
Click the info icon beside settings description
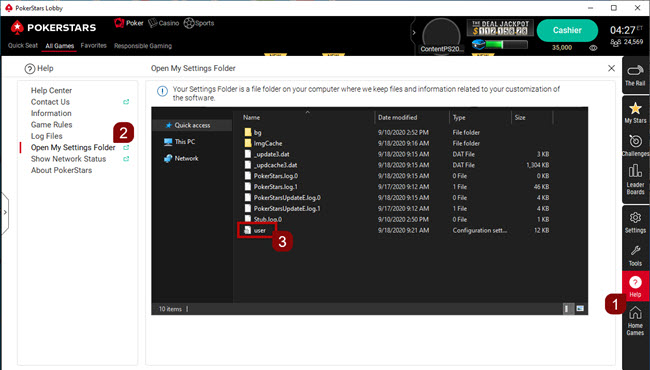click(x=162, y=91)
